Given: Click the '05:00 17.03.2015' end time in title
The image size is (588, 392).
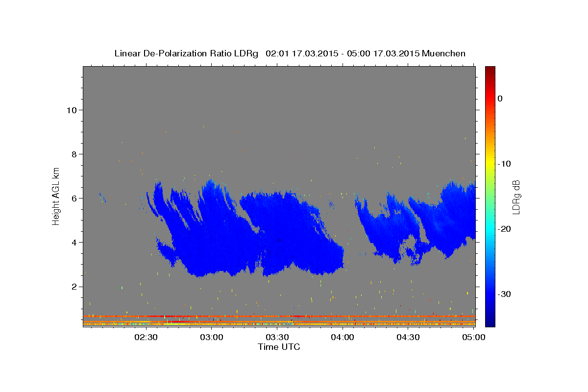Looking at the screenshot, I should click(x=383, y=53).
